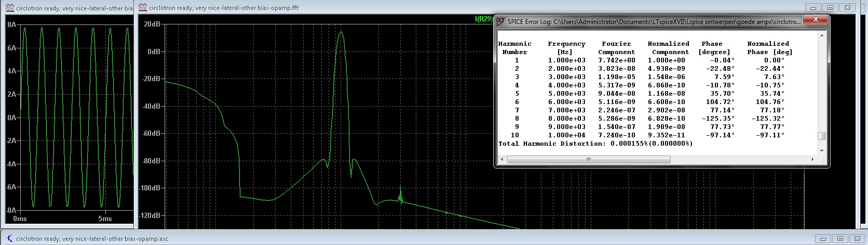Screen dimensions: 868x245
Task: Click the Harmonic Number column header
Action: [514, 48]
